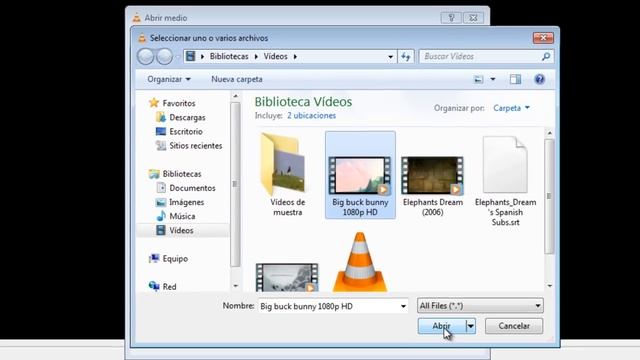Open the All Files type filter dropdown

480,306
